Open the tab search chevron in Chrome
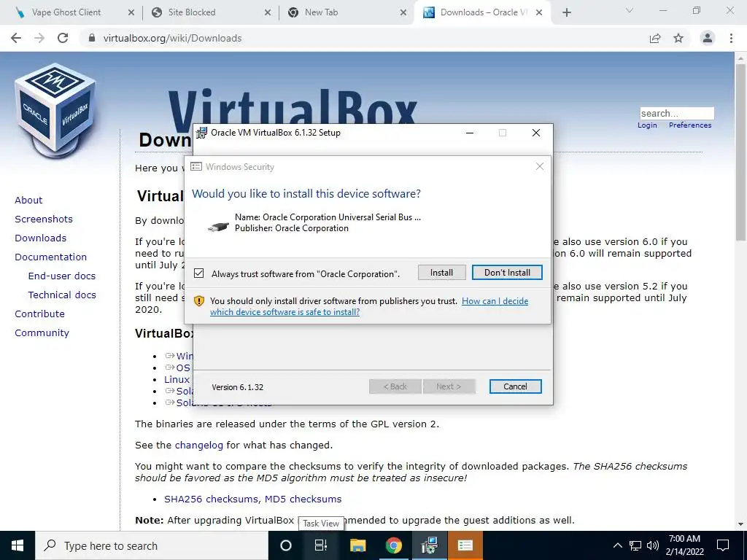747x560 pixels. click(630, 10)
